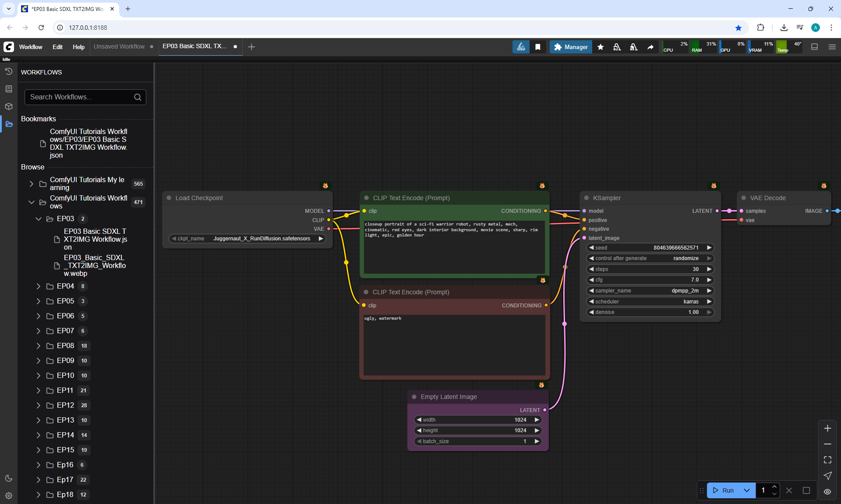Open settings gear in sidebar

[x=8, y=496]
